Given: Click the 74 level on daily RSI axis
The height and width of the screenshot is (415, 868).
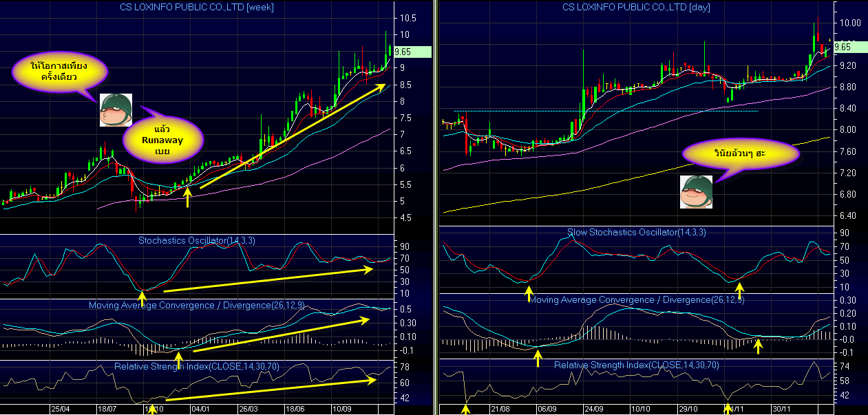Looking at the screenshot, I should [845, 366].
